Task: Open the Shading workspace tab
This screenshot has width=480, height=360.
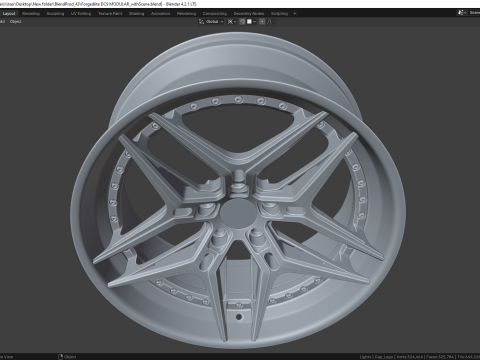Action: [137, 14]
